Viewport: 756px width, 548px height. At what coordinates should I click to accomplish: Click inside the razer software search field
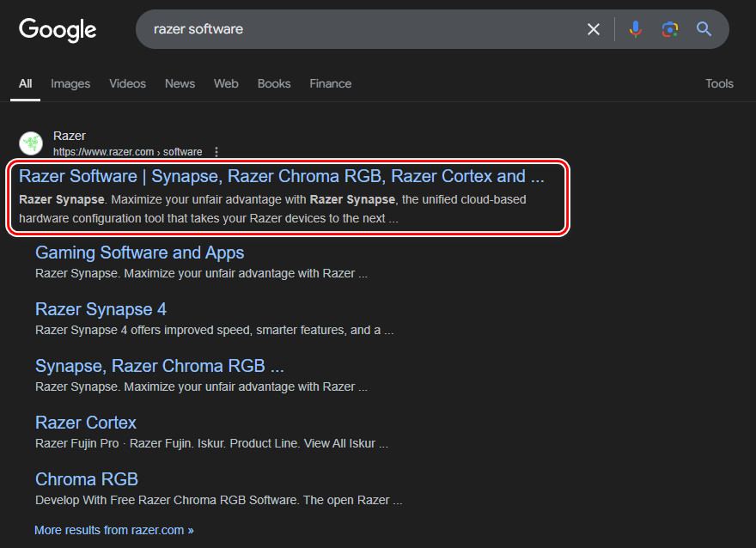(361, 29)
